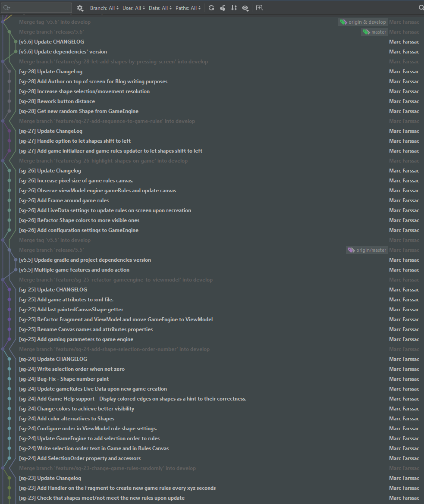Image resolution: width=424 pixels, height=504 pixels.
Task: Open the log settings gear icon
Action: pos(80,8)
